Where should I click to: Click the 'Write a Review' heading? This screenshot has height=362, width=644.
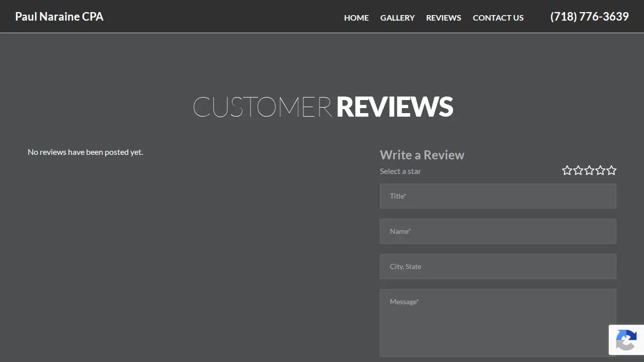pyautogui.click(x=422, y=155)
